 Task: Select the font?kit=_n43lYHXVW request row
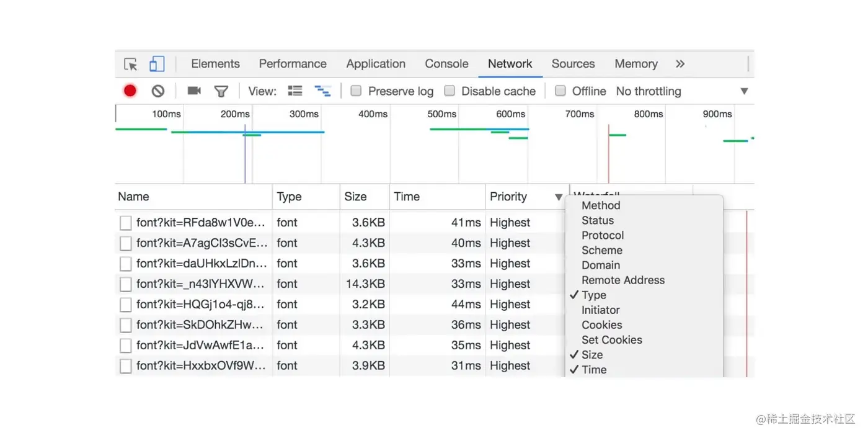pyautogui.click(x=201, y=284)
